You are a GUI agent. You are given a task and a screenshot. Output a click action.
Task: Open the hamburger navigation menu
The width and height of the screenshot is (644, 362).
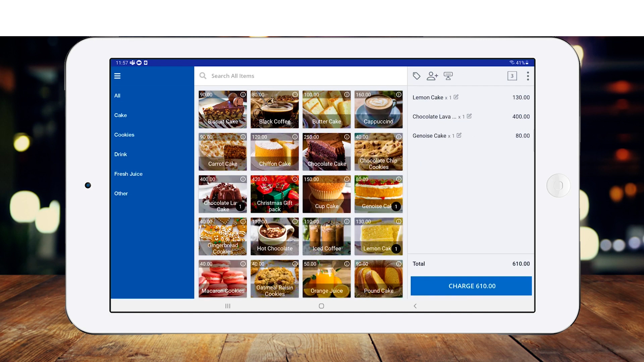click(117, 76)
